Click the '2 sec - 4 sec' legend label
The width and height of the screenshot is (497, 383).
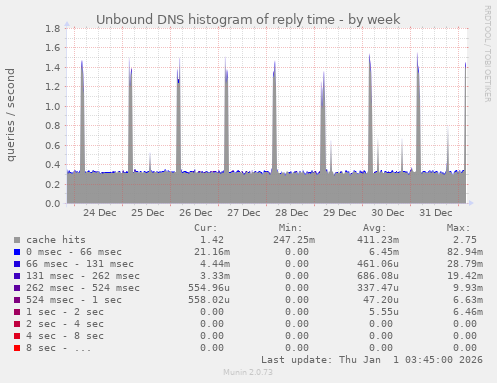coord(65,324)
